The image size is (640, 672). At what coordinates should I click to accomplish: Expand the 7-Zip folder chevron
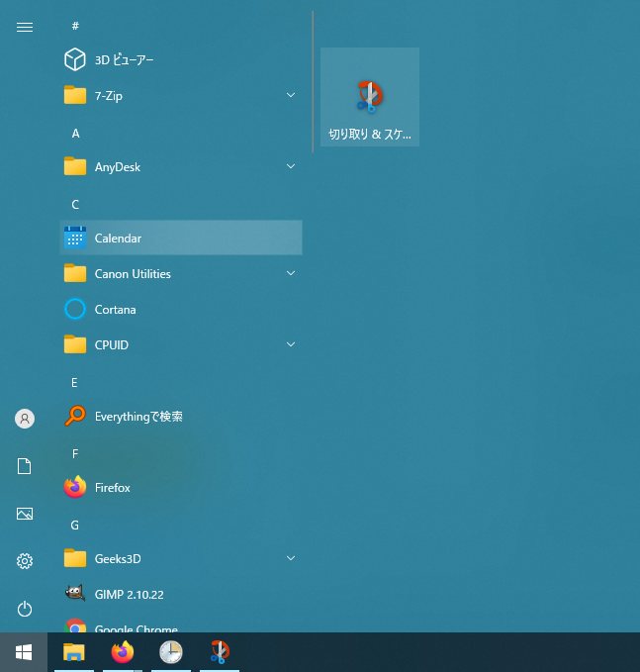[291, 95]
